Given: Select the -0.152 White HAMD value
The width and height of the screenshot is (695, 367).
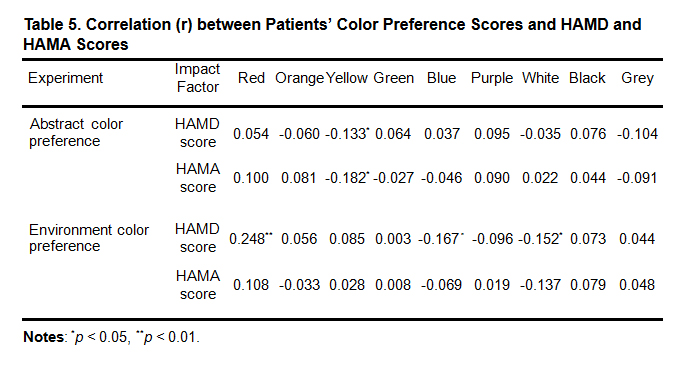Looking at the screenshot, I should 540,239.
